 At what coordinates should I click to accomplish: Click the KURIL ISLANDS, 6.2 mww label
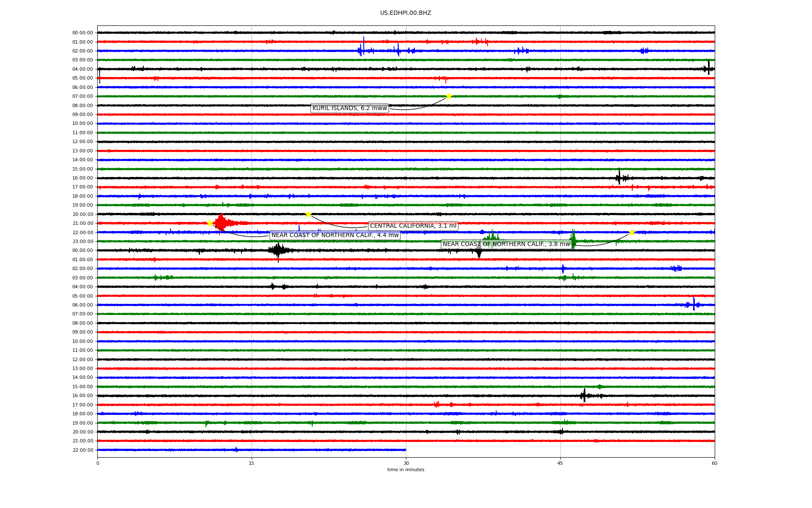coord(349,108)
